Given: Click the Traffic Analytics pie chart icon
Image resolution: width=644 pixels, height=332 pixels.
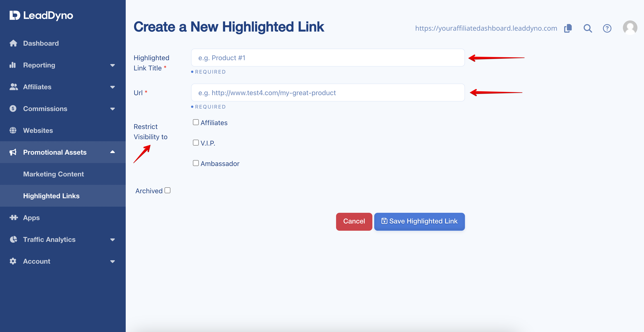Looking at the screenshot, I should 13,239.
